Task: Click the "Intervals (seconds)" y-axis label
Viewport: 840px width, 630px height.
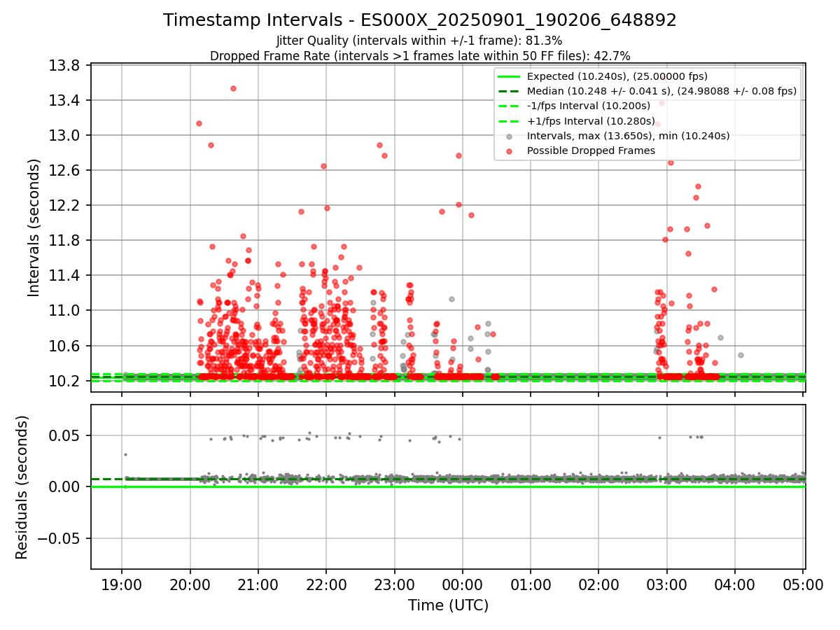Action: [34, 227]
